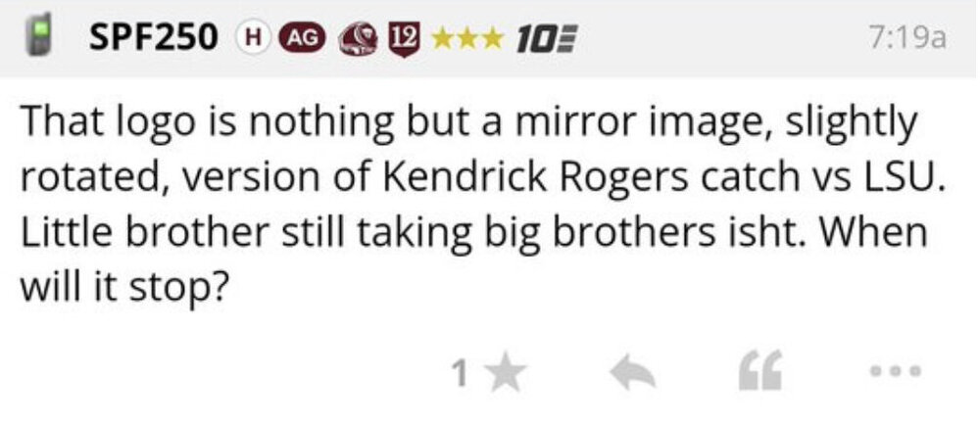Viewport: 980px width, 426px height.
Task: Tap the green mobile phone icon
Action: coord(42,37)
